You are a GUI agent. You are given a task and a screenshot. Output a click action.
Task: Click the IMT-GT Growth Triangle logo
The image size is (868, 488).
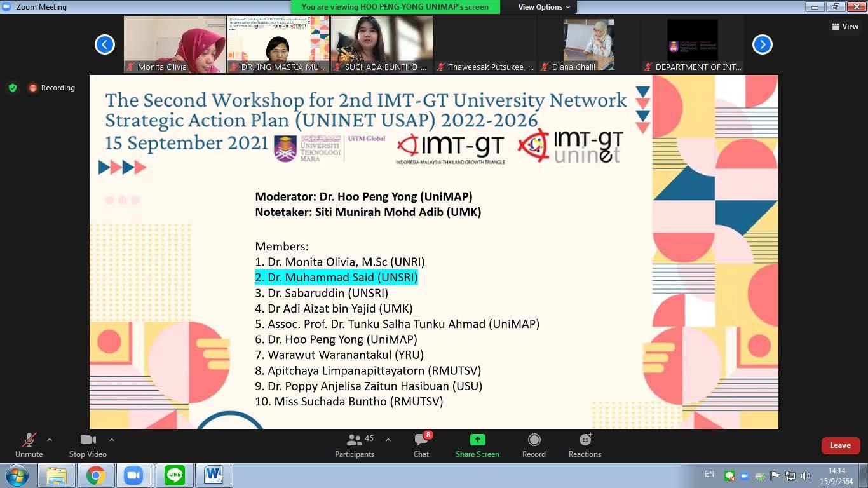(x=451, y=149)
